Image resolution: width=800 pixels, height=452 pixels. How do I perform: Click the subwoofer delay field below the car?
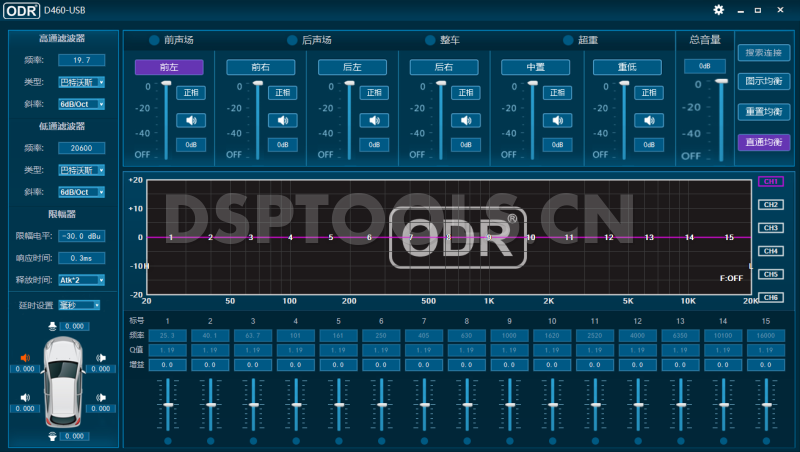pos(74,436)
